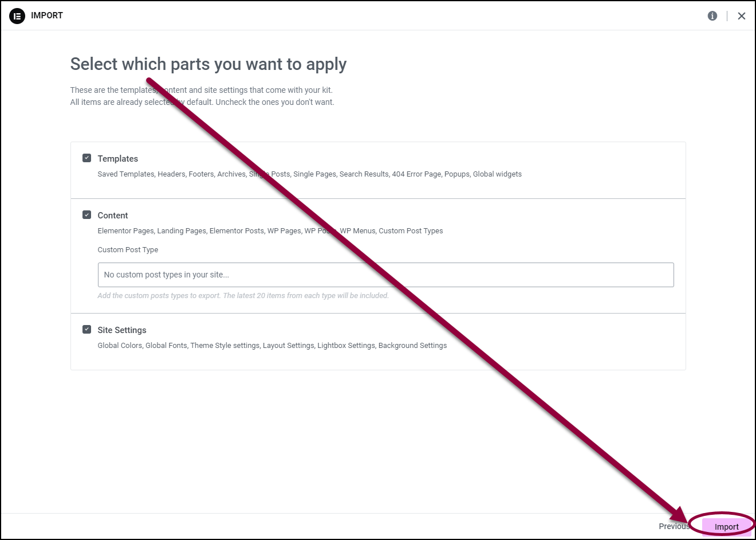Click the Templates label

tap(117, 159)
